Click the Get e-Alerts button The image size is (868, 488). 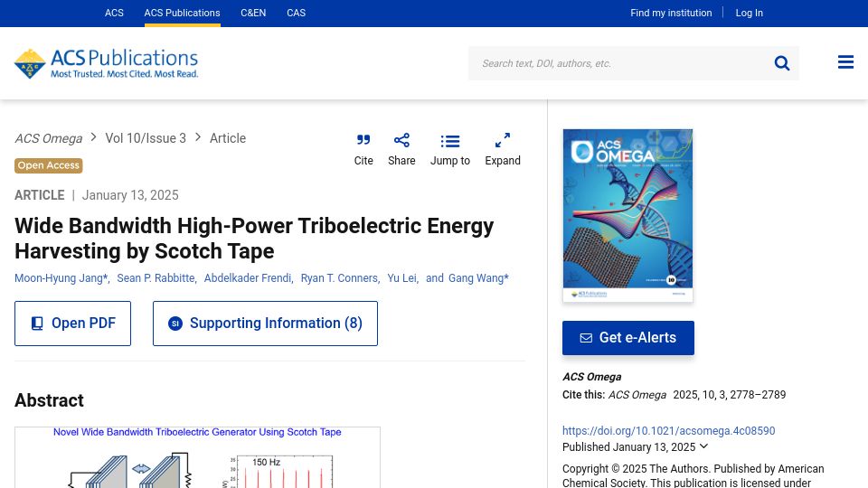tap(628, 337)
